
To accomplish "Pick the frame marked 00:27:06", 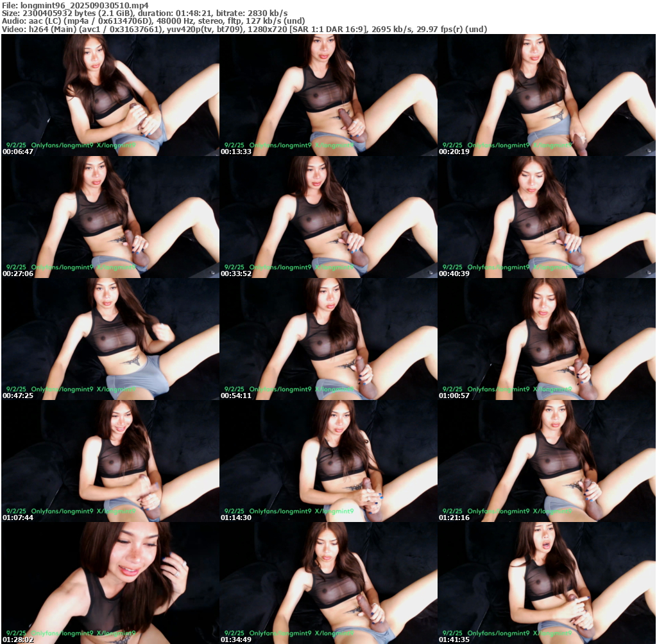I will (x=110, y=216).
